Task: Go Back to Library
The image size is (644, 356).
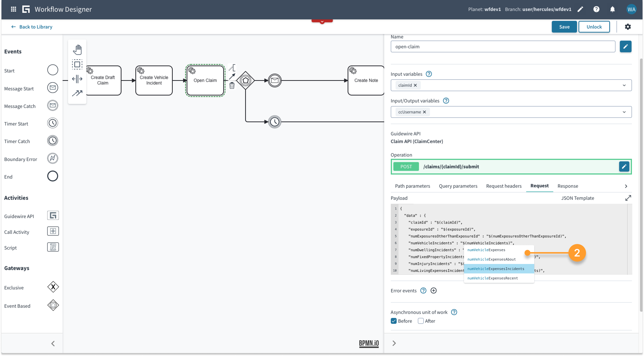Action: (32, 27)
